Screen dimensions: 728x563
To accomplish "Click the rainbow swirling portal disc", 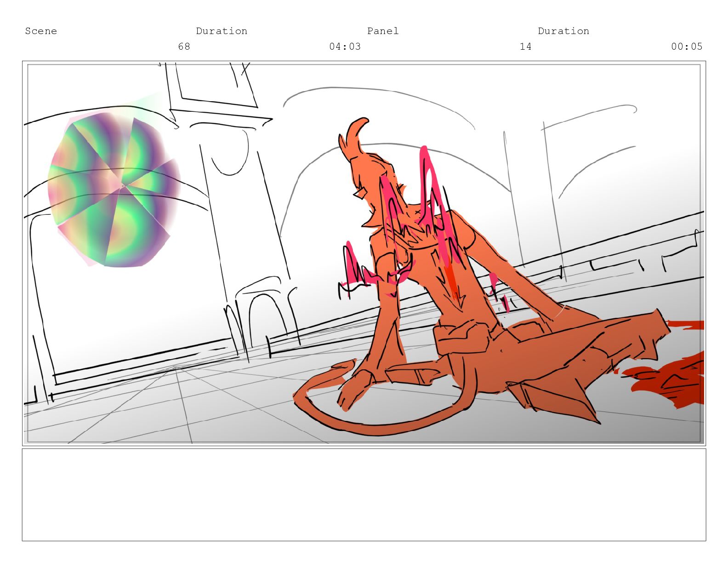I will pyautogui.click(x=113, y=190).
